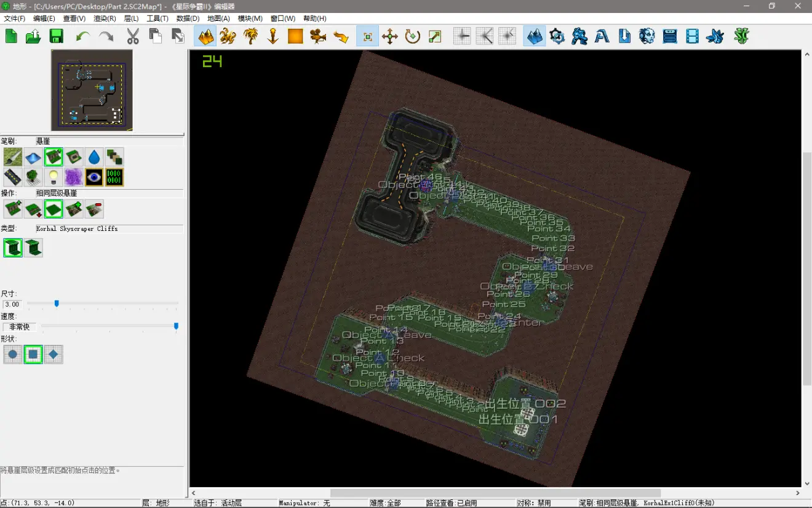Image resolution: width=812 pixels, height=508 pixels.
Task: Select the raise cliff operation
Action: 13,209
